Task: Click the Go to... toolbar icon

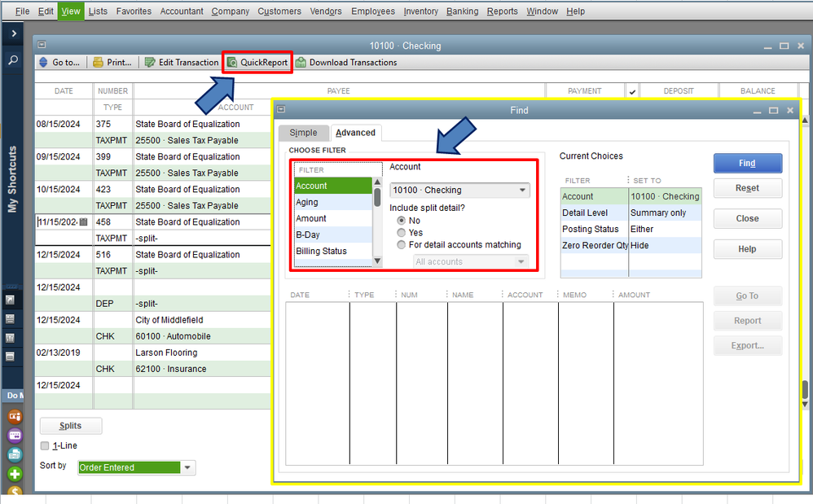Action: coord(43,62)
